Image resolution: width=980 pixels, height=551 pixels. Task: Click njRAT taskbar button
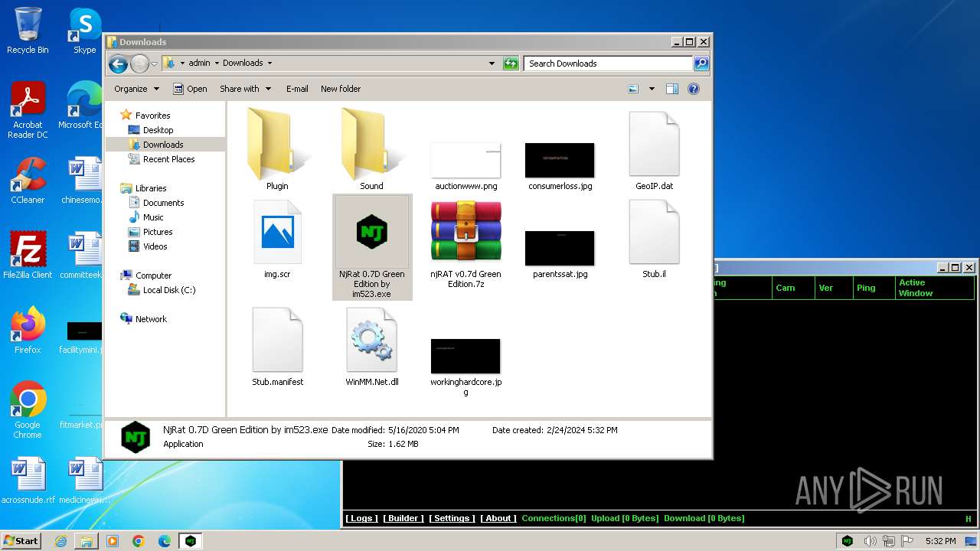190,541
